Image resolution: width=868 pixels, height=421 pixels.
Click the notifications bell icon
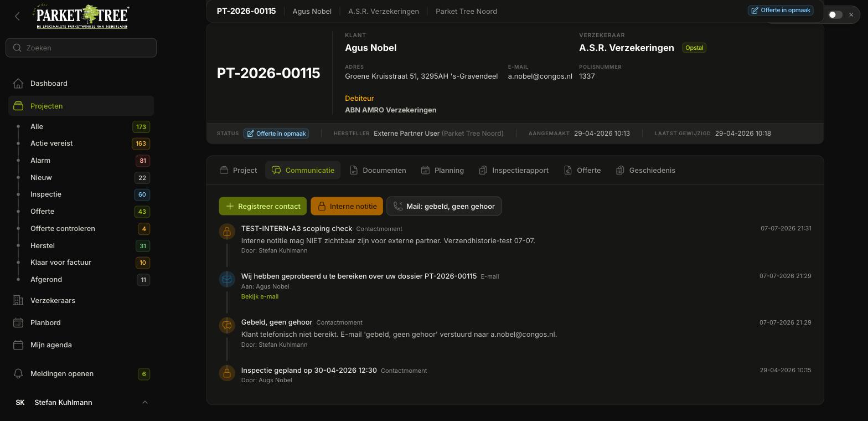18,373
